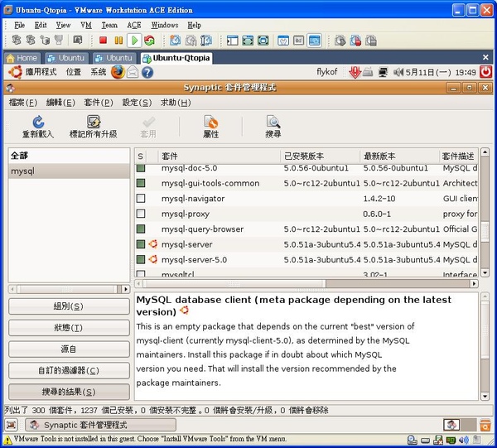Screen dimensions: 497x448
Task: Mark the mysql-navigator package checkbox
Action: click(x=141, y=199)
